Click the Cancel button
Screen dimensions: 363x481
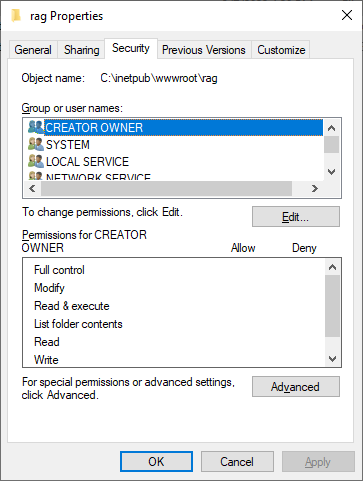[x=237, y=462]
